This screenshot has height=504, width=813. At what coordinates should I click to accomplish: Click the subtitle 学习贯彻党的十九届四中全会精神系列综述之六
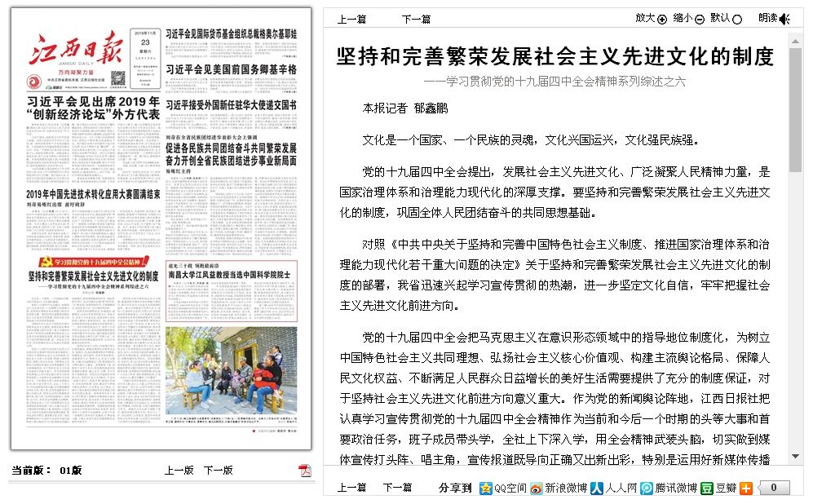click(x=555, y=82)
